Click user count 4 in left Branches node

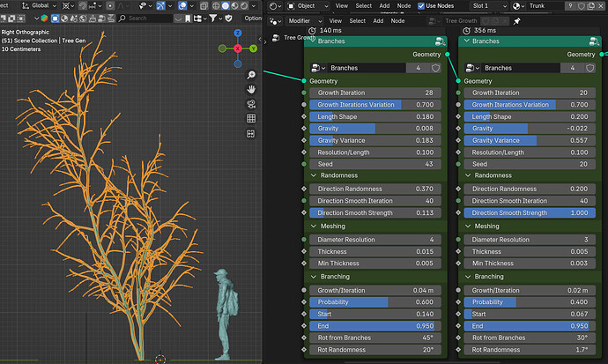418,68
